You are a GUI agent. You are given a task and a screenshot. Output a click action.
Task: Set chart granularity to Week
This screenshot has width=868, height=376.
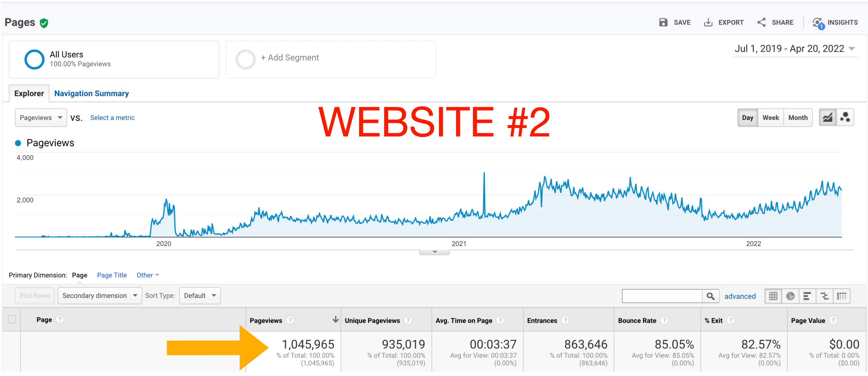[x=770, y=117]
